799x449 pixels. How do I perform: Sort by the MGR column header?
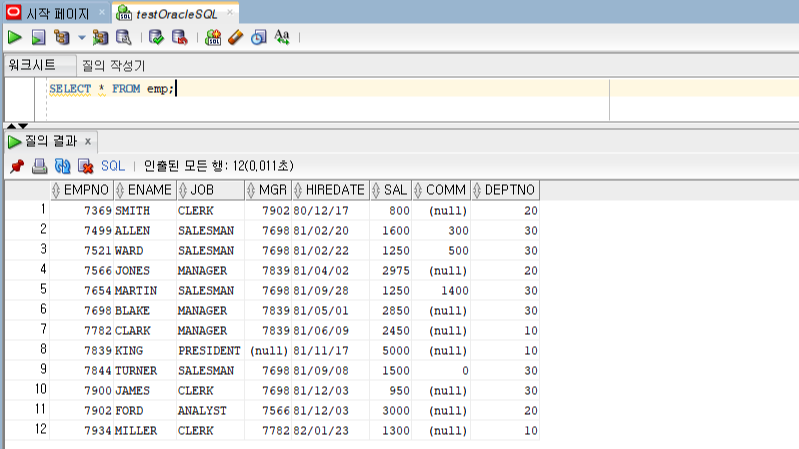[x=268, y=190]
